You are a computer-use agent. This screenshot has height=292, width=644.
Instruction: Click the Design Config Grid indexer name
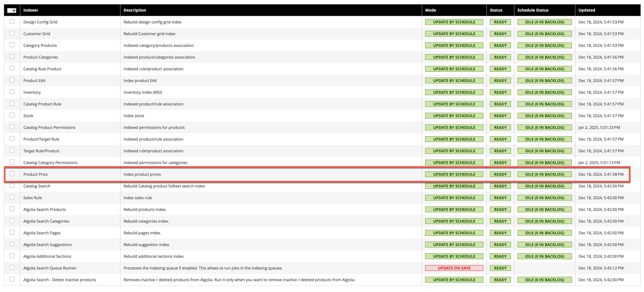pyautogui.click(x=40, y=22)
